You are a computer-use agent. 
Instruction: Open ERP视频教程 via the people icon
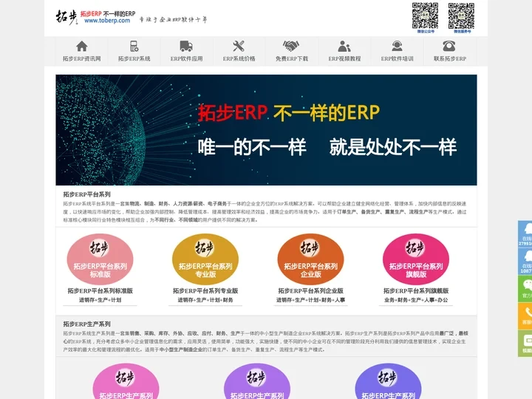pos(344,46)
